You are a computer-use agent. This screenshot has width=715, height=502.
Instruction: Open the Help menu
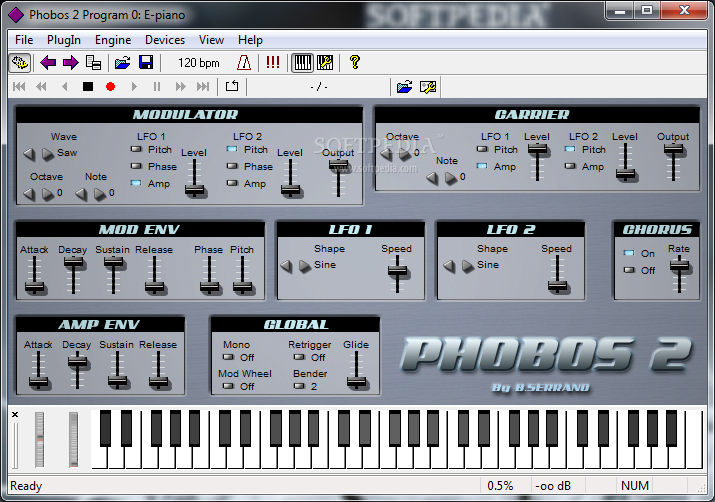(x=250, y=40)
